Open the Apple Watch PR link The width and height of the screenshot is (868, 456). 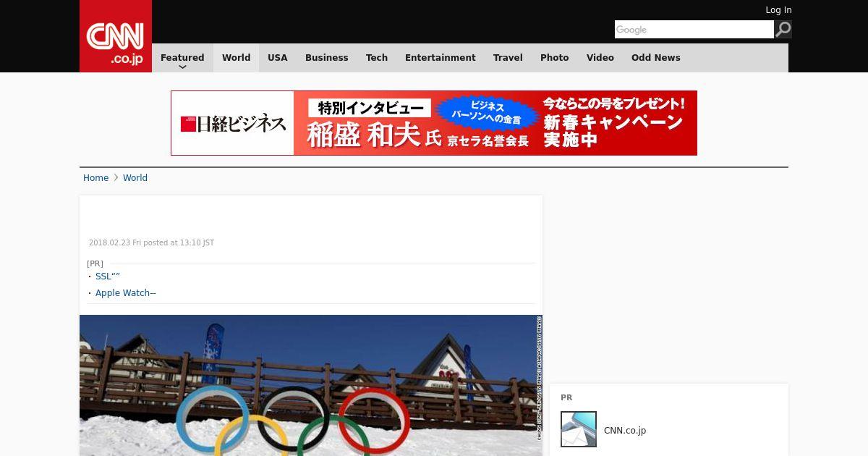(x=126, y=293)
